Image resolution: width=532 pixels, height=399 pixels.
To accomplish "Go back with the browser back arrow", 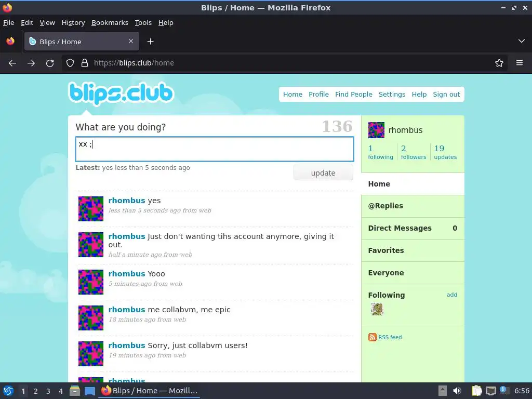I will click(x=12, y=63).
